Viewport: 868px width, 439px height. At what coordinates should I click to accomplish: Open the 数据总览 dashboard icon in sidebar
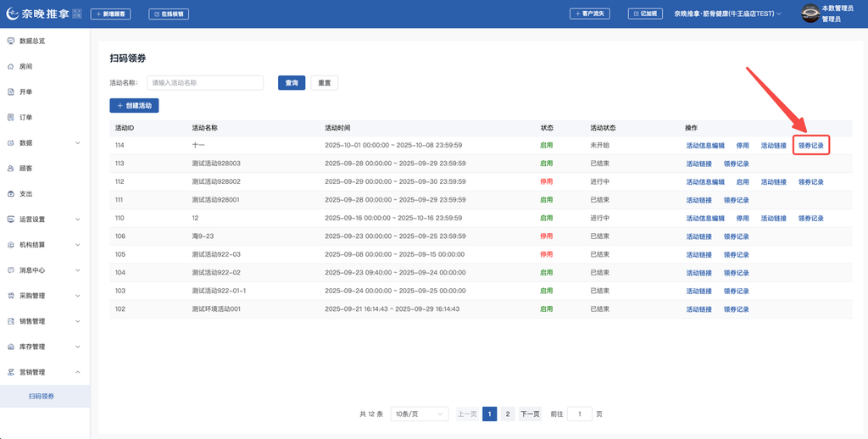(x=11, y=41)
